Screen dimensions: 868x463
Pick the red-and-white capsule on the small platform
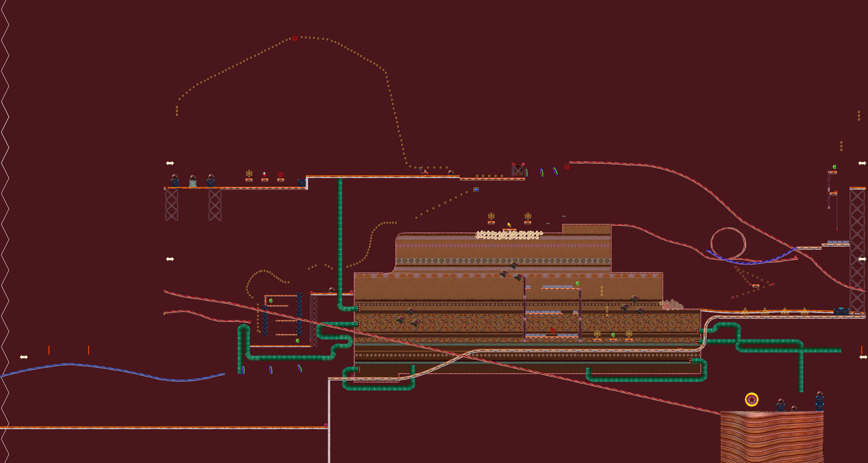[x=264, y=174]
